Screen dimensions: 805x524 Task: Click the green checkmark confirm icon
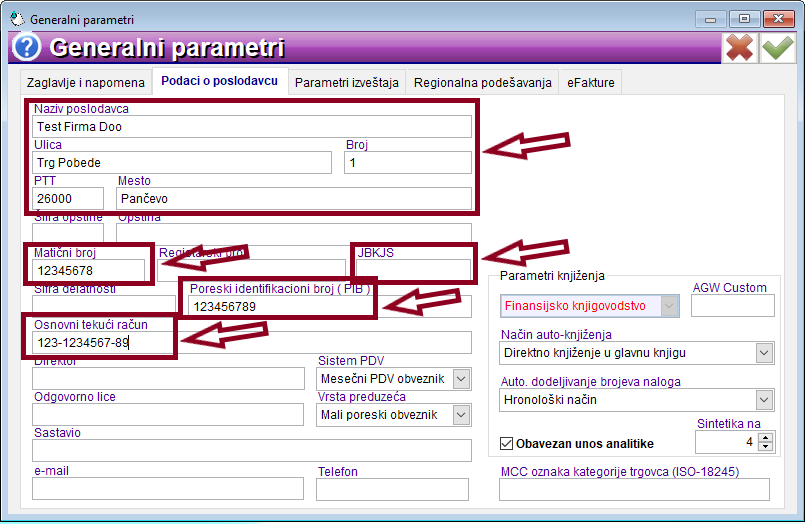(x=776, y=48)
